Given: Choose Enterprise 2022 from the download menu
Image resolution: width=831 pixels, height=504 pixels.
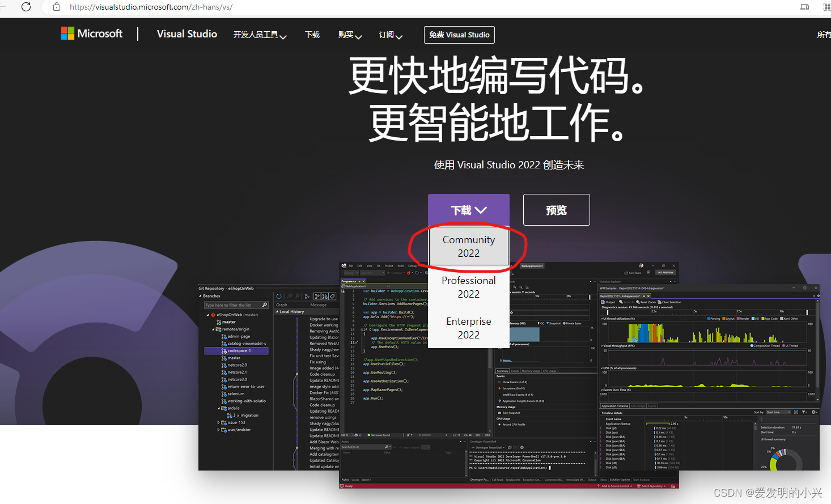Looking at the screenshot, I should point(469,328).
